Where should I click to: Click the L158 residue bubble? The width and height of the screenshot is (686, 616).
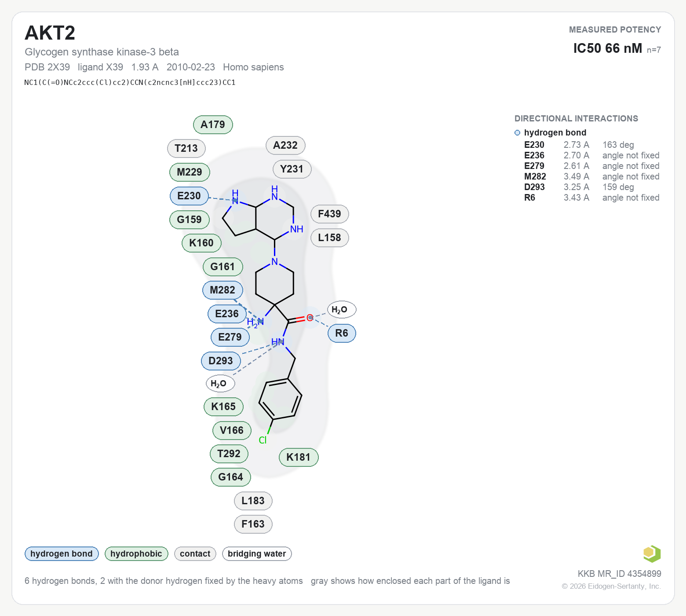(330, 238)
